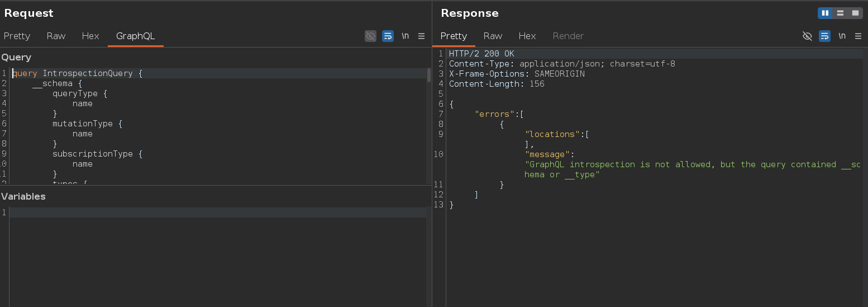This screenshot has width=868, height=307.
Task: Click the "errors" key in response JSON
Action: tap(494, 114)
